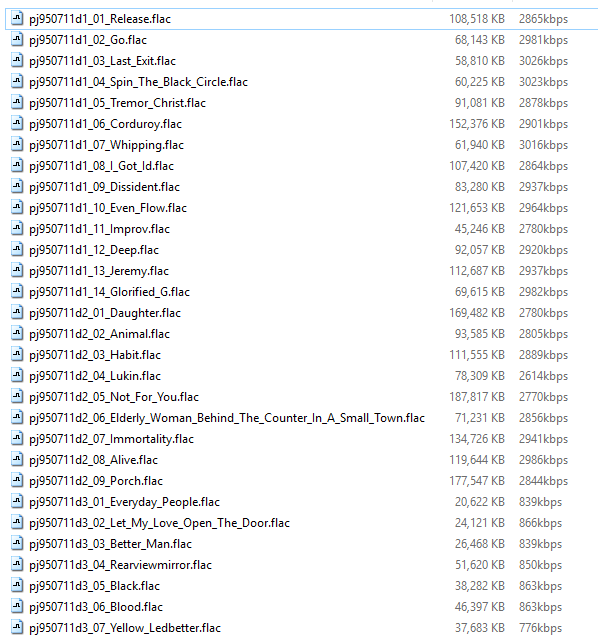
Task: Click the file icon for Alive.flac
Action: [17, 459]
